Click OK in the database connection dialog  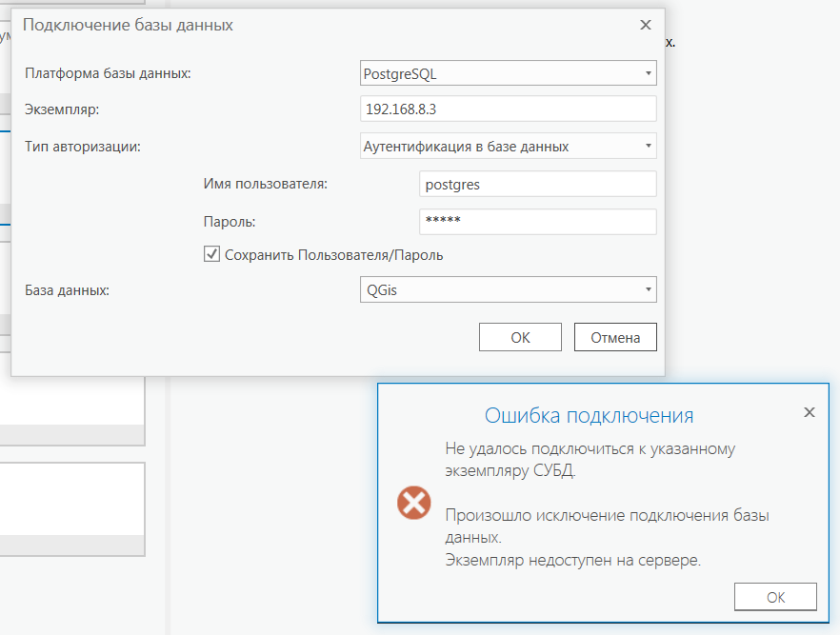pos(520,337)
